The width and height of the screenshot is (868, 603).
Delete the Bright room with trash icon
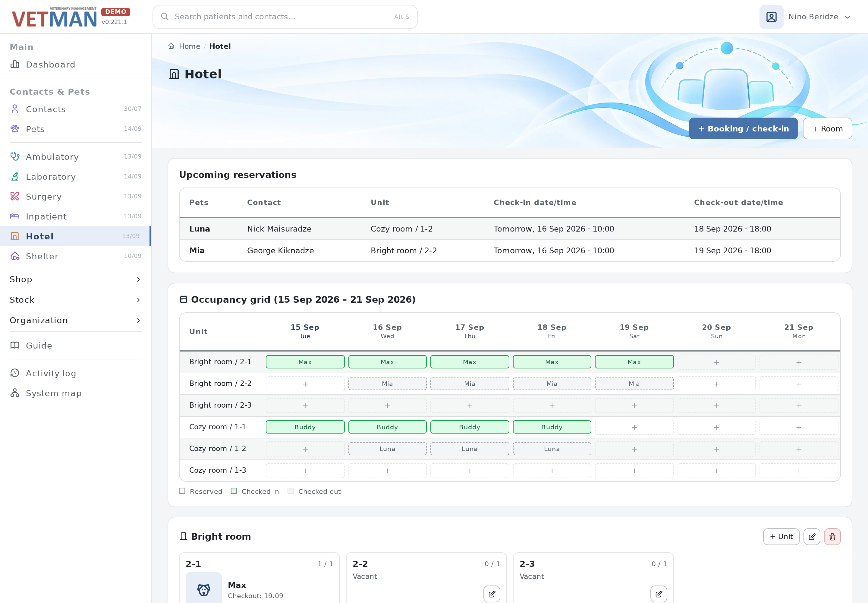[832, 536]
